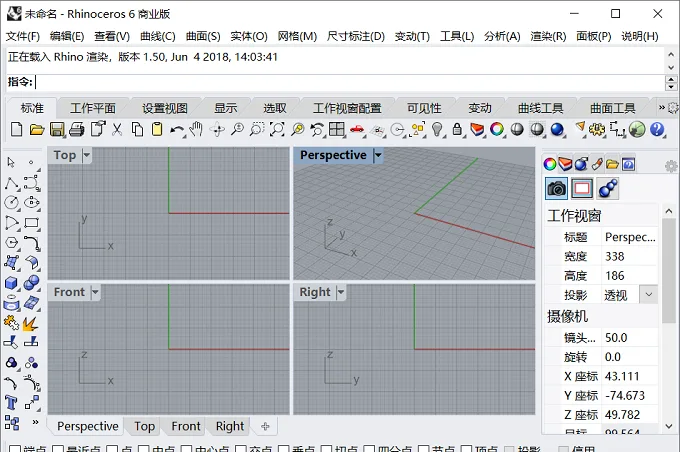Click the blue sphere Render icon
The height and width of the screenshot is (452, 680).
(557, 129)
